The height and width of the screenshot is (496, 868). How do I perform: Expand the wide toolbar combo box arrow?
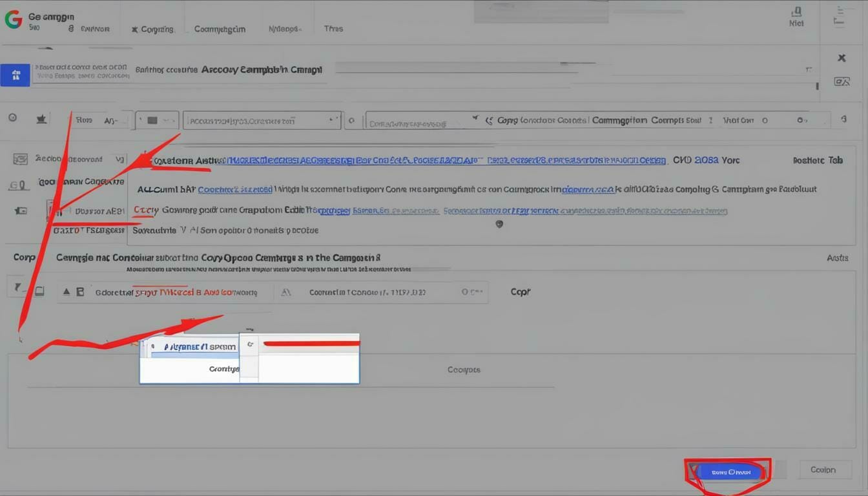coord(334,119)
